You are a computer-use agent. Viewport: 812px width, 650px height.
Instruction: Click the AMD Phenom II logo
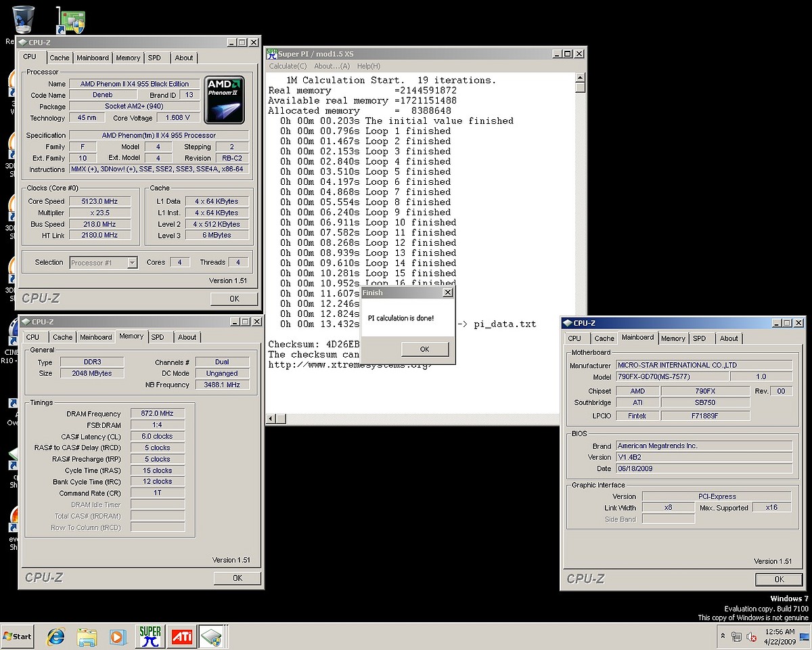pos(225,100)
